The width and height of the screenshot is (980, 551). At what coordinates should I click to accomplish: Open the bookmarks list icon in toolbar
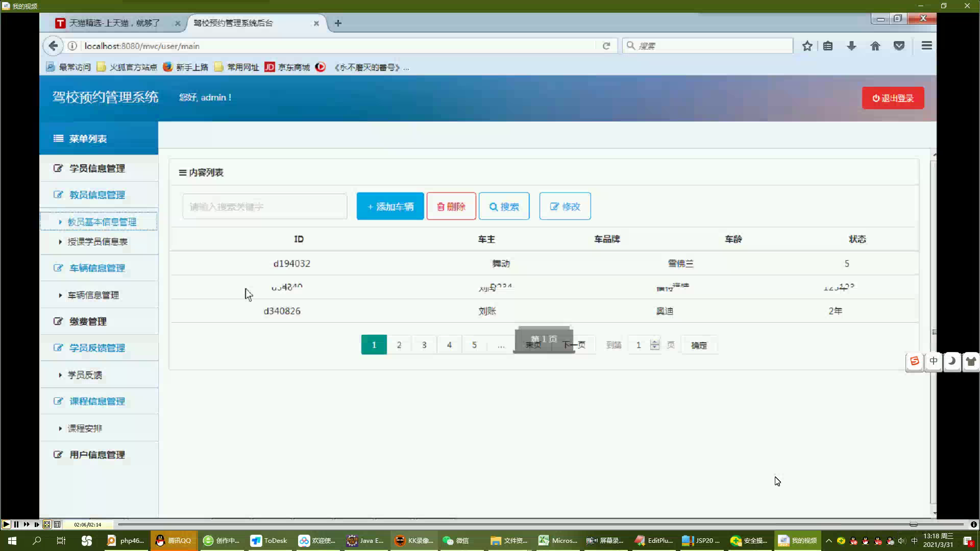click(828, 46)
